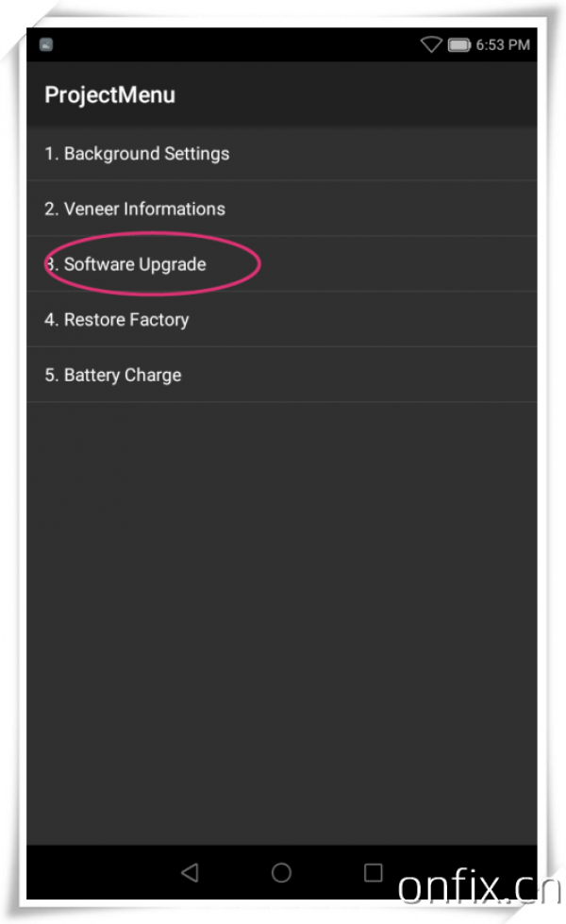Tap empty status bar space left of Wi-Fi
The height and width of the screenshot is (924, 566).
pos(236,44)
